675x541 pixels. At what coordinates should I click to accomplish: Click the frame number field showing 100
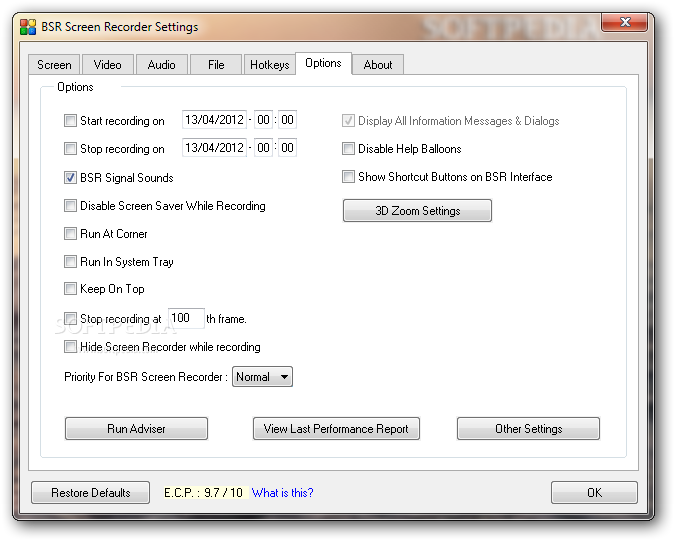pyautogui.click(x=186, y=318)
